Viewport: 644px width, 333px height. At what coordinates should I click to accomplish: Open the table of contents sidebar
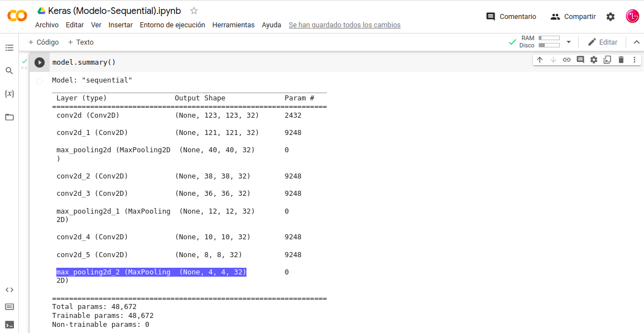tap(9, 48)
